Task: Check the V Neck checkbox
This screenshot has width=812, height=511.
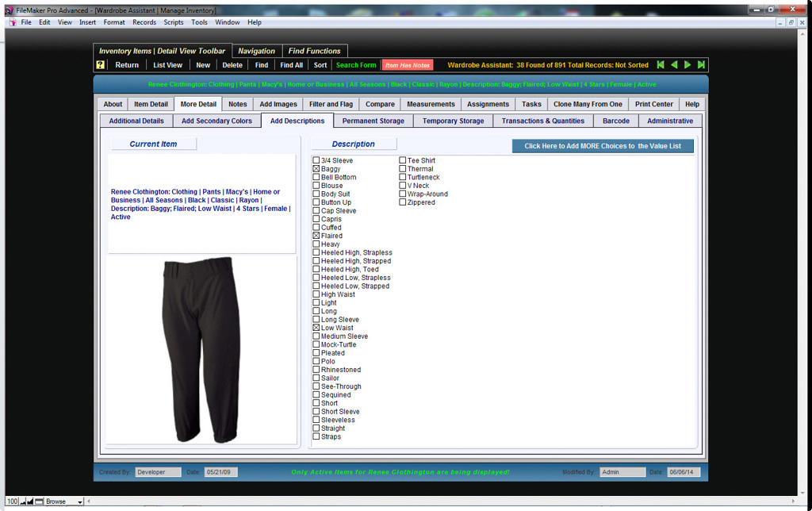Action: [402, 186]
